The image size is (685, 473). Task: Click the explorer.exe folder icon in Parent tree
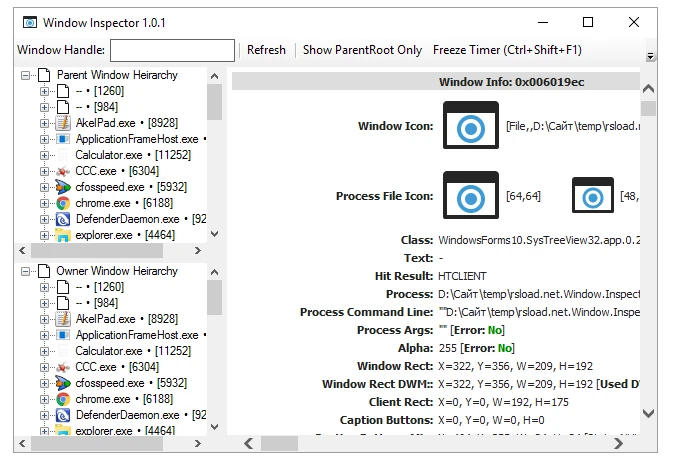[63, 235]
